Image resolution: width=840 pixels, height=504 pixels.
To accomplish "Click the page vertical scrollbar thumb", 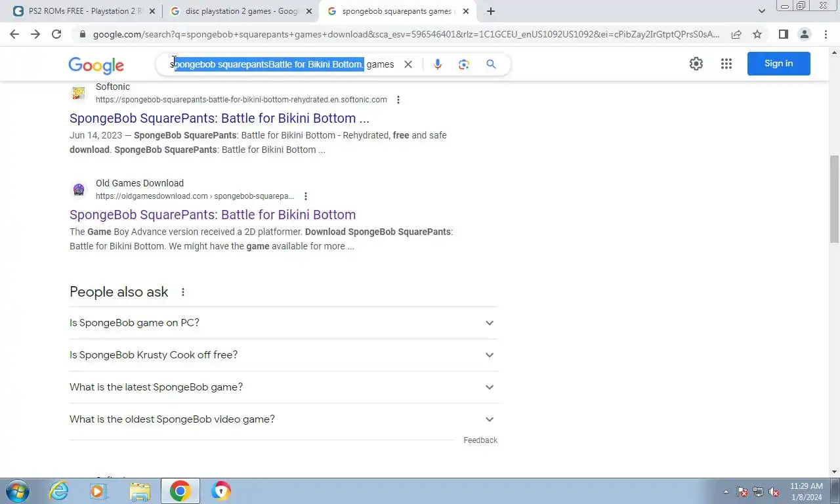I will point(834,199).
